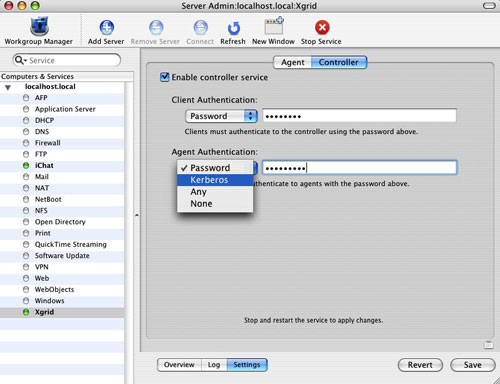Collapse the localhost.local disclosure triangle

pos(8,87)
